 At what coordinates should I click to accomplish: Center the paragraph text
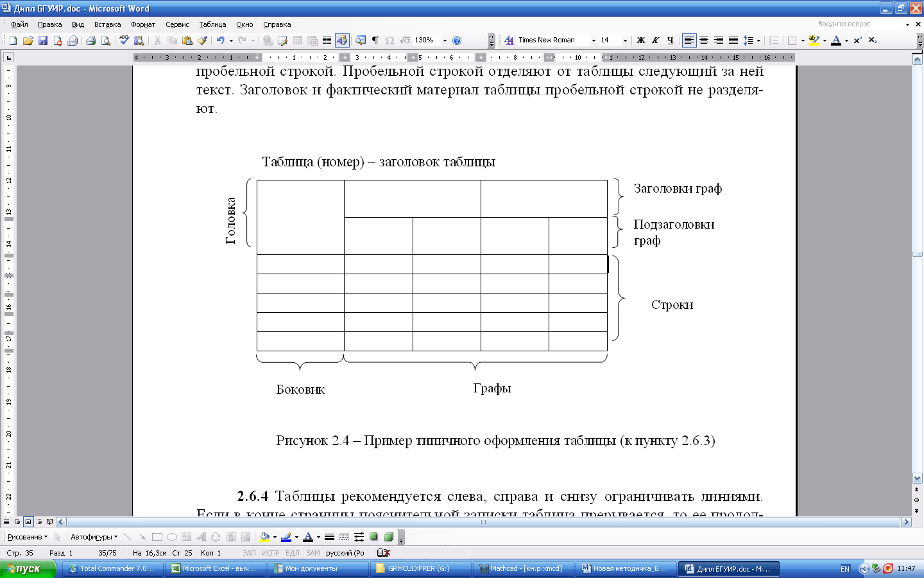point(704,40)
